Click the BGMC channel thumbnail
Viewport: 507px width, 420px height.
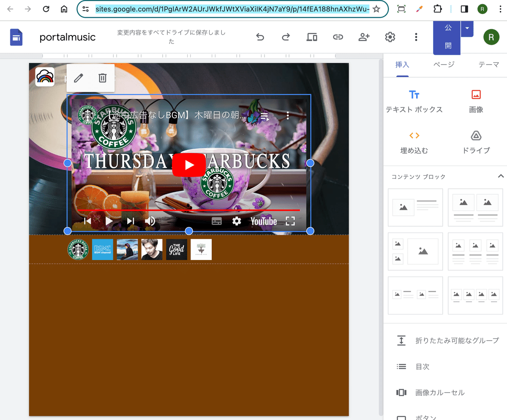[x=103, y=249]
